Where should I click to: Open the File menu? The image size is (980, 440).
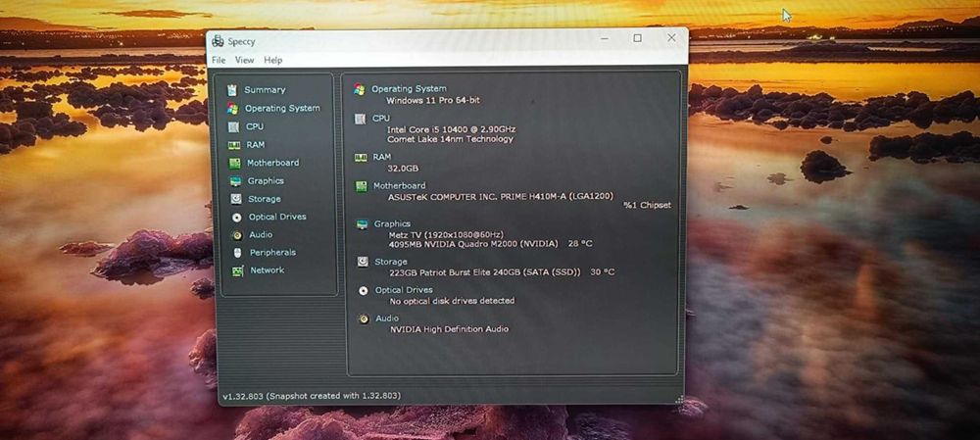click(x=219, y=60)
